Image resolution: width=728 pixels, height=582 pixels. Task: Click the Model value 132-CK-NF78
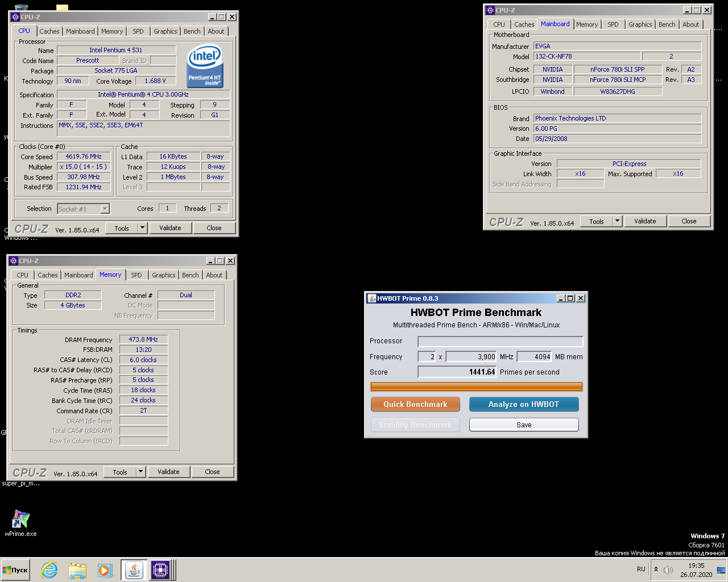click(587, 56)
